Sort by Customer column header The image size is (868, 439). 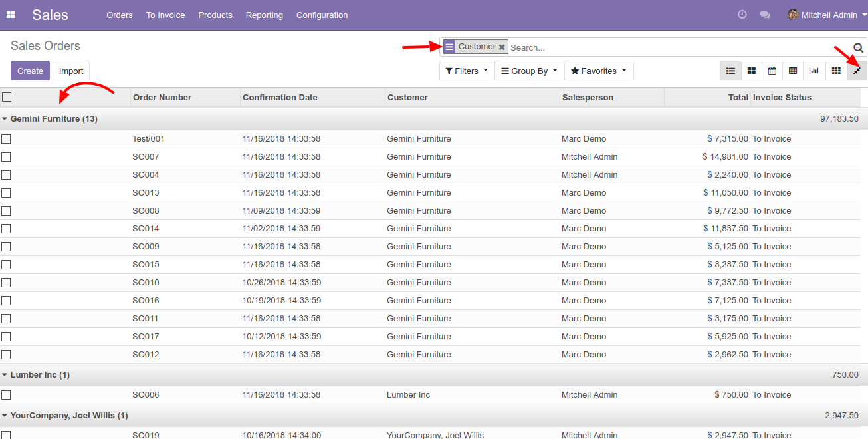tap(473, 97)
